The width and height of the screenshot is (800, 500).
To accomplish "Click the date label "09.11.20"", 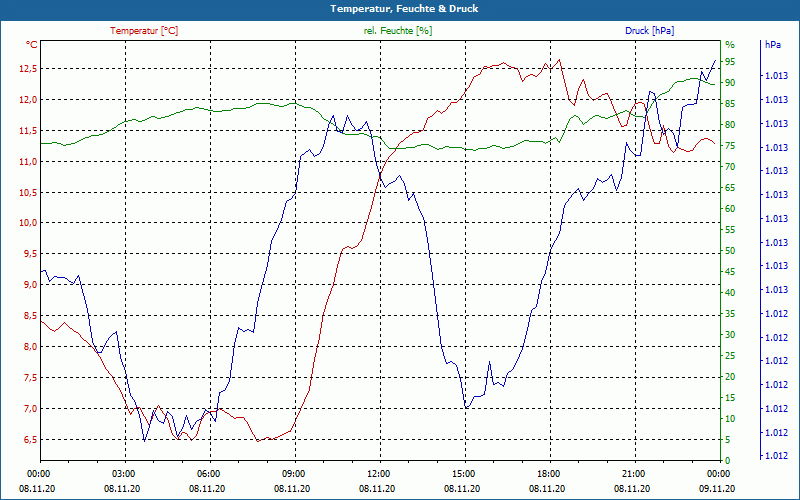I will 717,489.
